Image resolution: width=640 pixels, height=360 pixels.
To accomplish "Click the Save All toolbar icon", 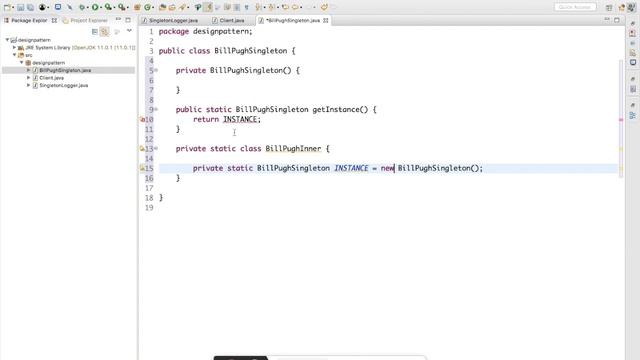I will 30,7.
